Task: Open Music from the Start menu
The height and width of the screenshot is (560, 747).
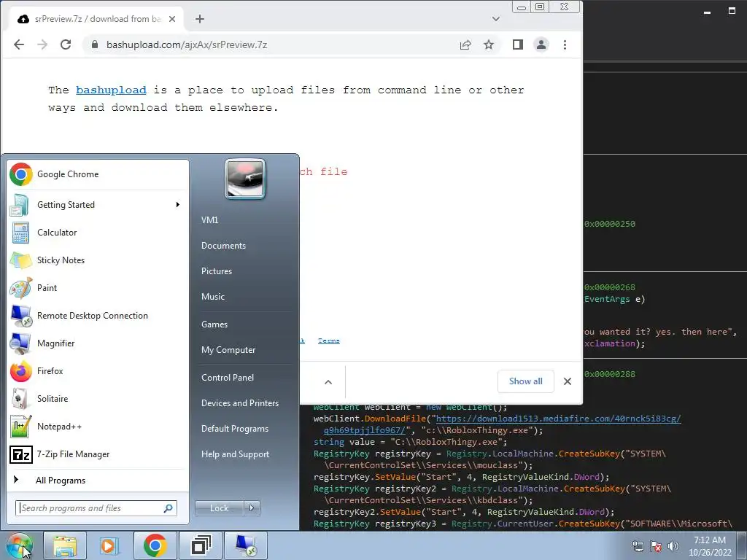Action: point(213,297)
